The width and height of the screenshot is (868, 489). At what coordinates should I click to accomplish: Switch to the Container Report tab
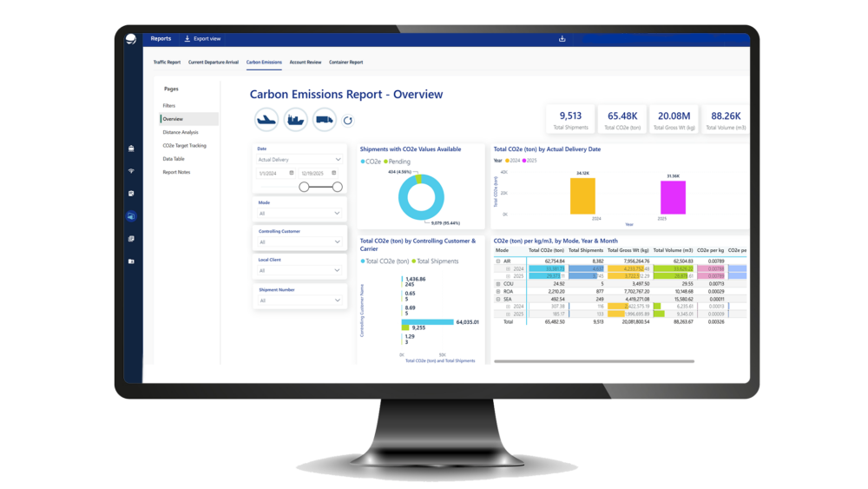345,63
